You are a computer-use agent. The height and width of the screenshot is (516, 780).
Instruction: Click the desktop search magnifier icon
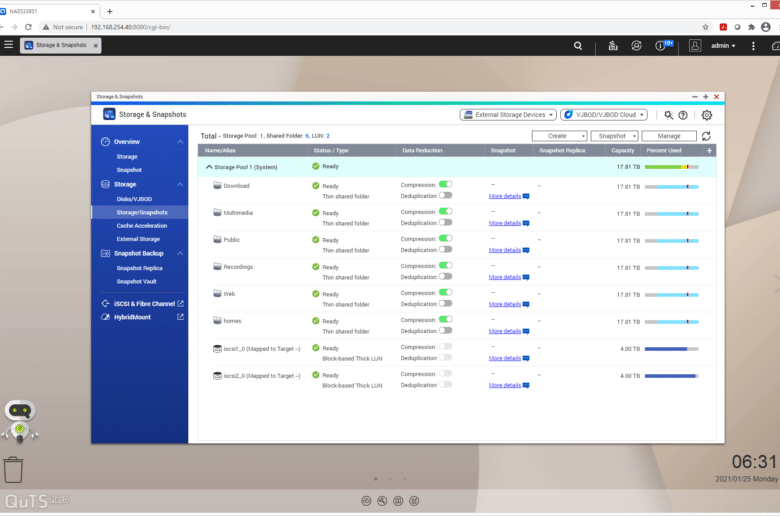[x=578, y=46]
